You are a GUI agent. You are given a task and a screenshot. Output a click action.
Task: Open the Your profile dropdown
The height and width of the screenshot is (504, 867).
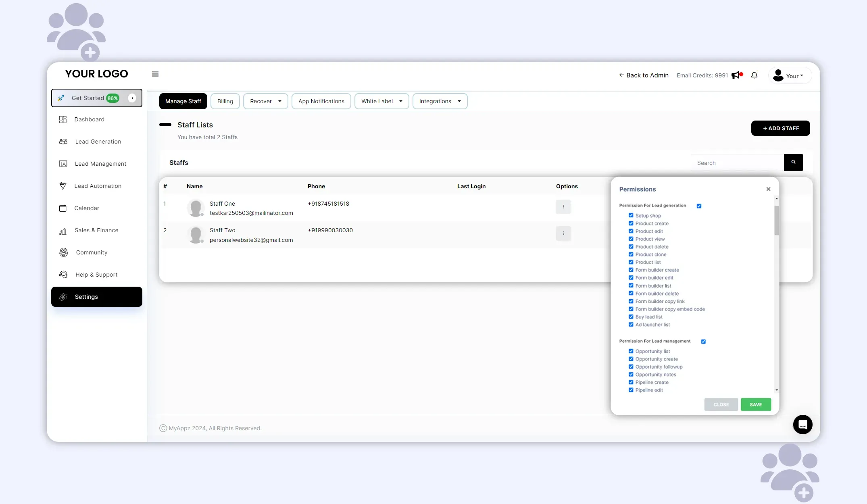tap(790, 76)
